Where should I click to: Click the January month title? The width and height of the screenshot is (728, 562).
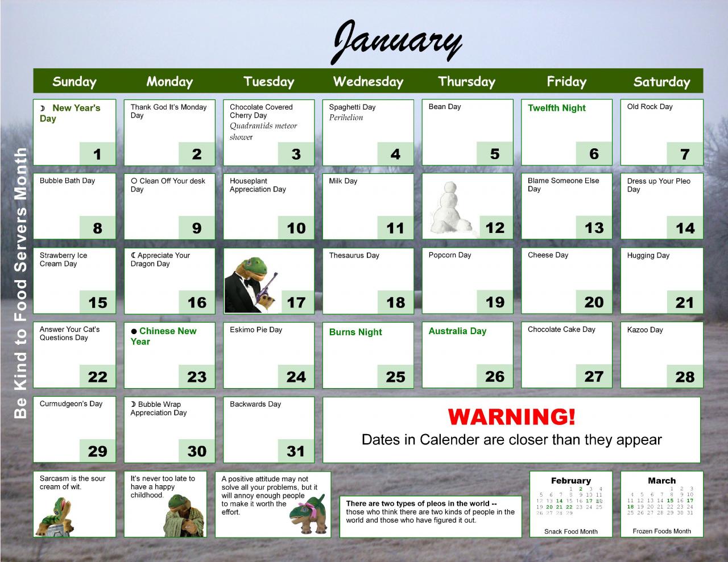396,40
